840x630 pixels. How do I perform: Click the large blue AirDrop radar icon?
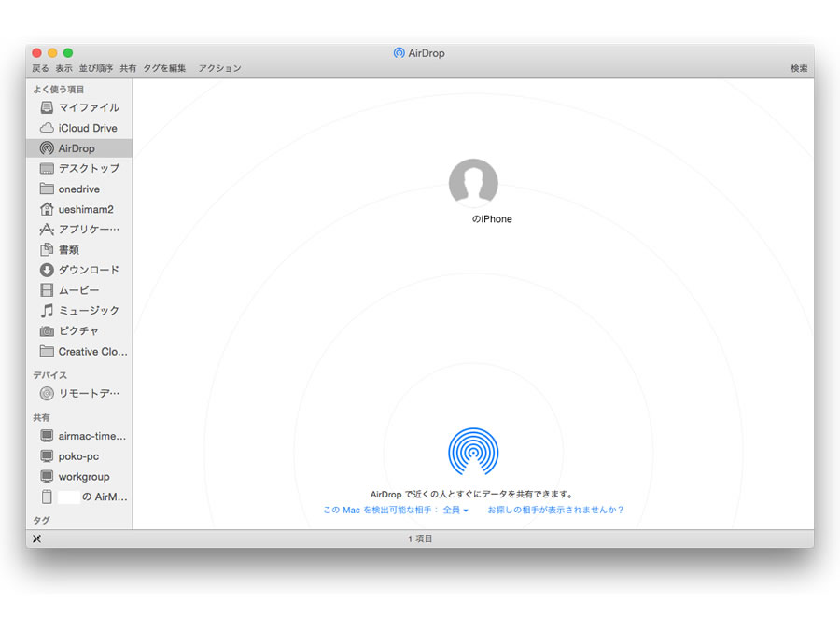473,452
